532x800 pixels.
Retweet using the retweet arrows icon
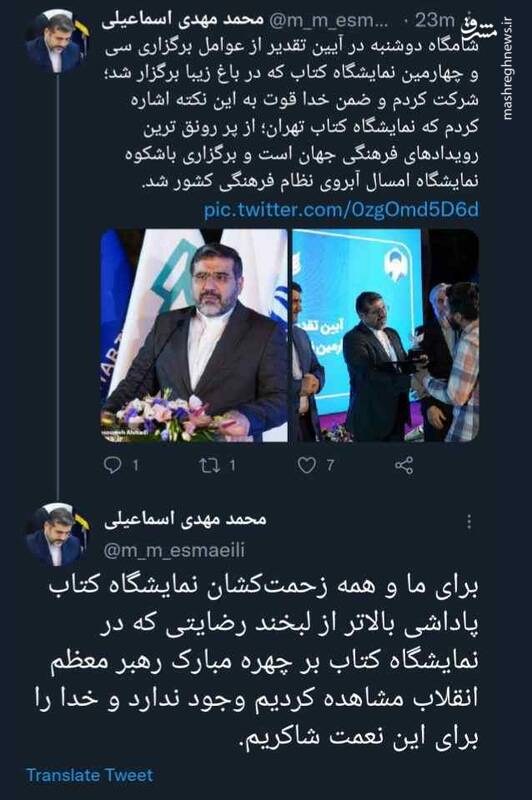(x=209, y=465)
